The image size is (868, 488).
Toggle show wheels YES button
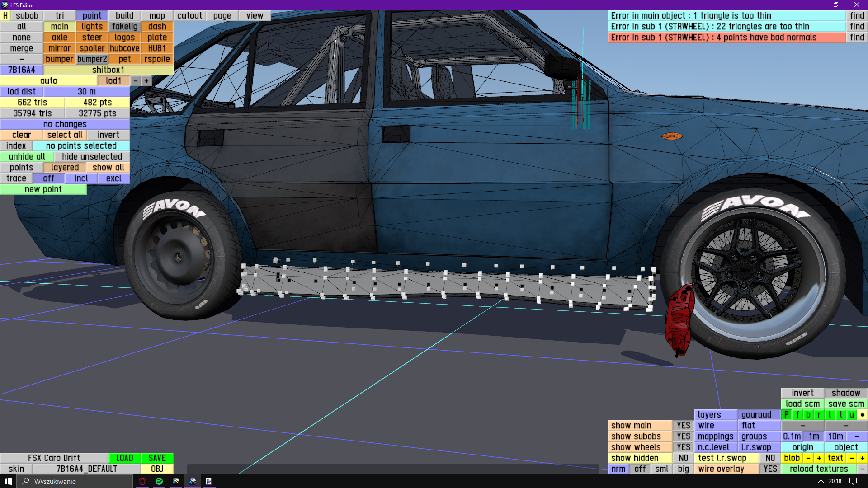click(683, 447)
